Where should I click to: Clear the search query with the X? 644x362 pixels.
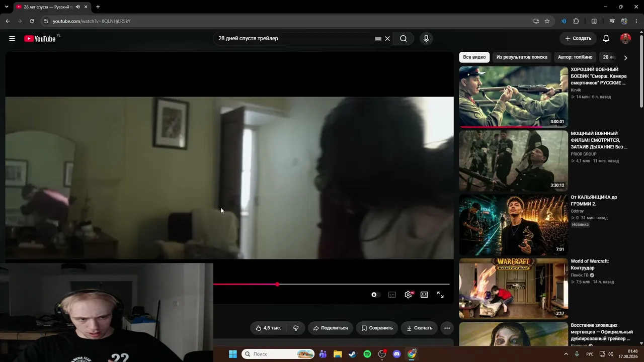click(x=387, y=39)
